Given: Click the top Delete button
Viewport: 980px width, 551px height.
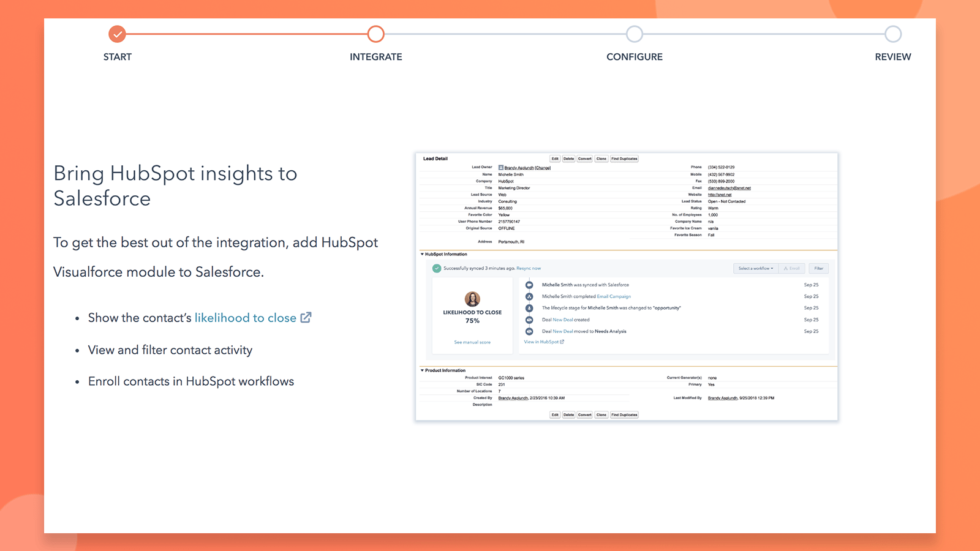Looking at the screenshot, I should 569,159.
